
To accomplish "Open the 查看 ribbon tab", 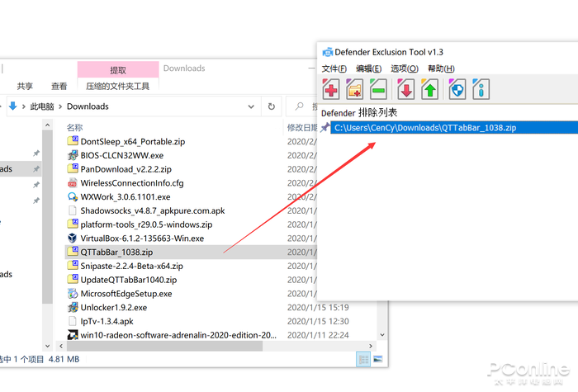I will point(59,86).
